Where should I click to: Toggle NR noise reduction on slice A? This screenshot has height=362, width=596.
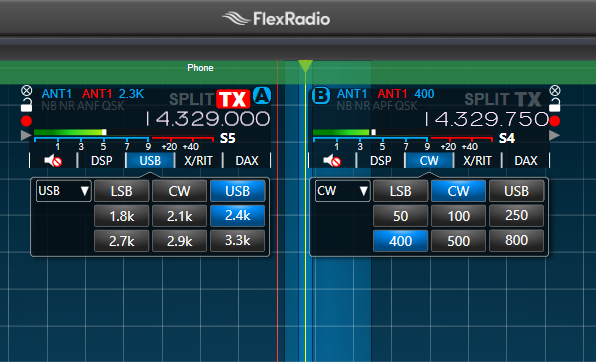[67, 105]
